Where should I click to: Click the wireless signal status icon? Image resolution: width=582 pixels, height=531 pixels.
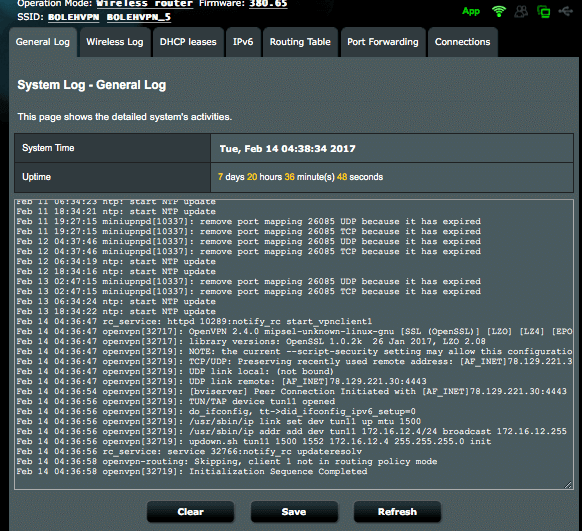(499, 12)
